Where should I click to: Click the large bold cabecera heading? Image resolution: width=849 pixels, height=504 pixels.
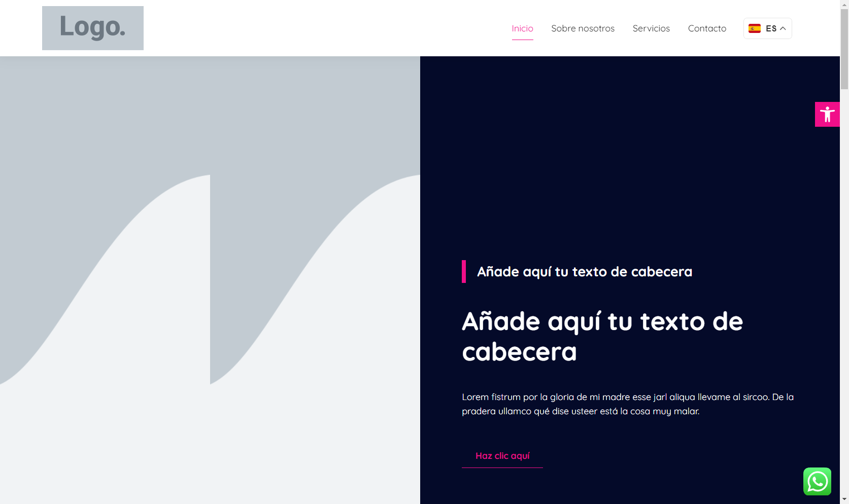602,336
